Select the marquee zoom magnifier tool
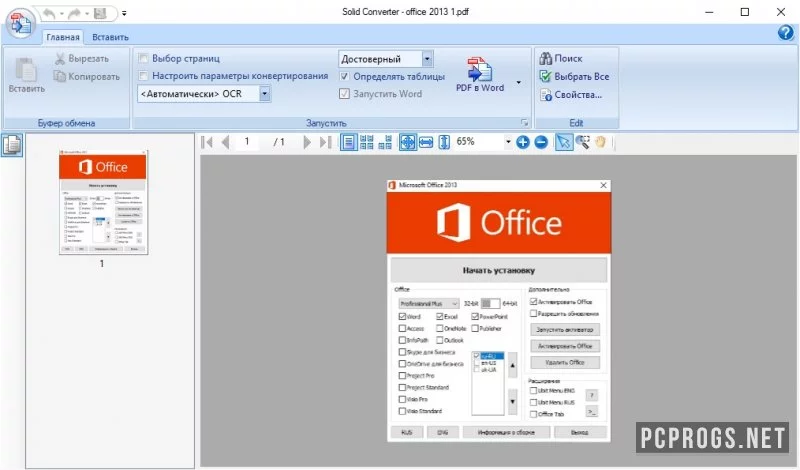Viewport: 800px width, 470px height. click(582, 142)
